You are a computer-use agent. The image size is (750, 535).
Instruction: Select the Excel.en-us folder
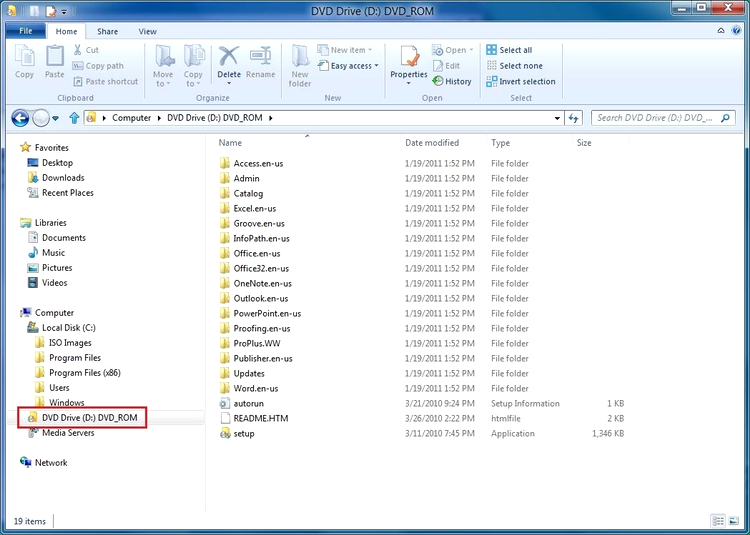point(248,208)
